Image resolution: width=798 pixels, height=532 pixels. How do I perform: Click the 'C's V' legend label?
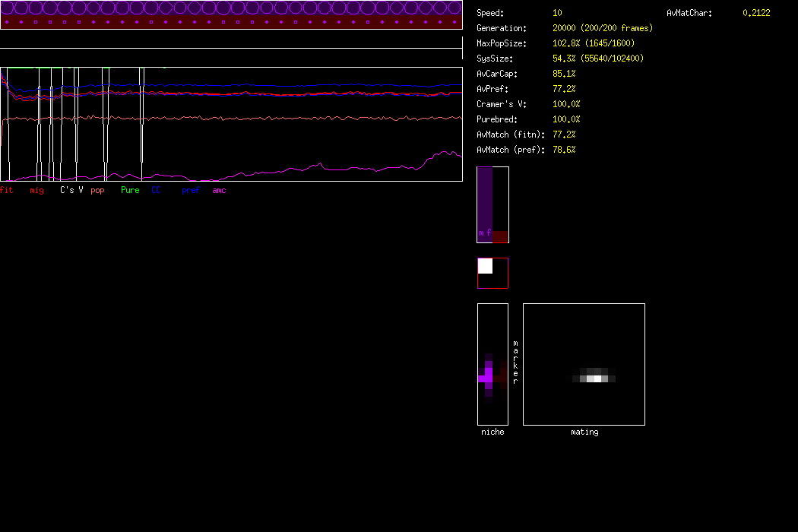tap(71, 190)
